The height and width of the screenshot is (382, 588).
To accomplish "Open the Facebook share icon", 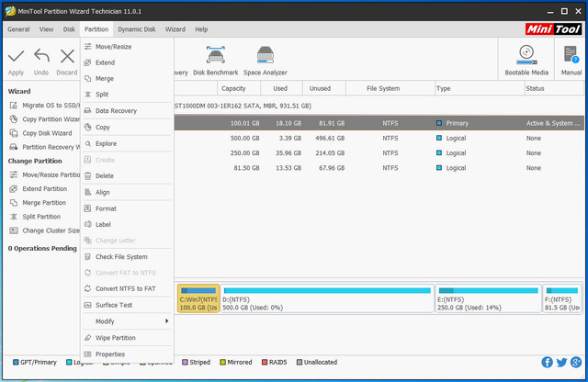I will pos(548,362).
